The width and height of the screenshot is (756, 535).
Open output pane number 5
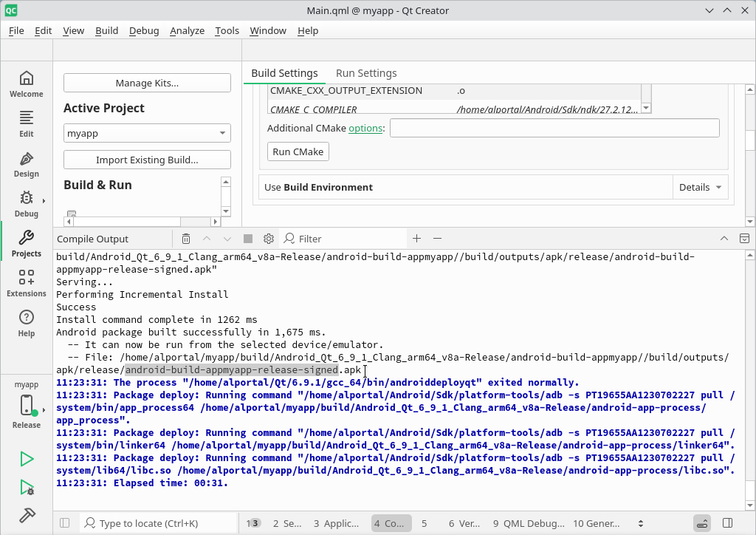pos(425,523)
